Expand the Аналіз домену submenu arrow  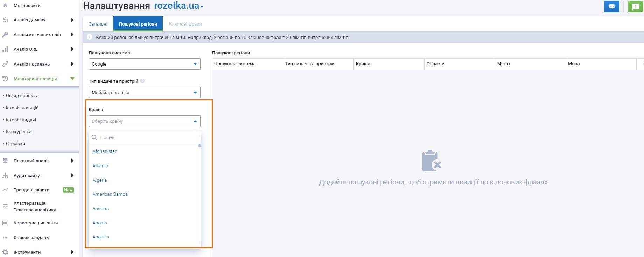click(x=72, y=20)
